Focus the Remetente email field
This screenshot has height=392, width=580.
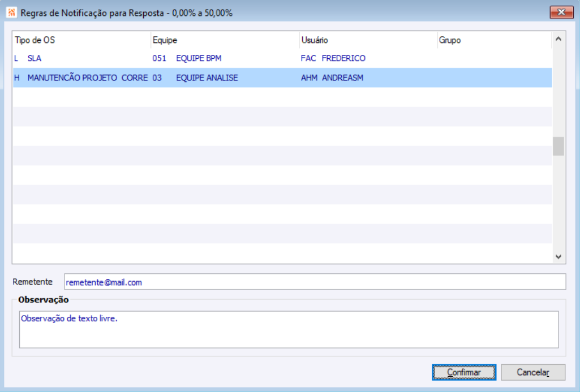(315, 282)
